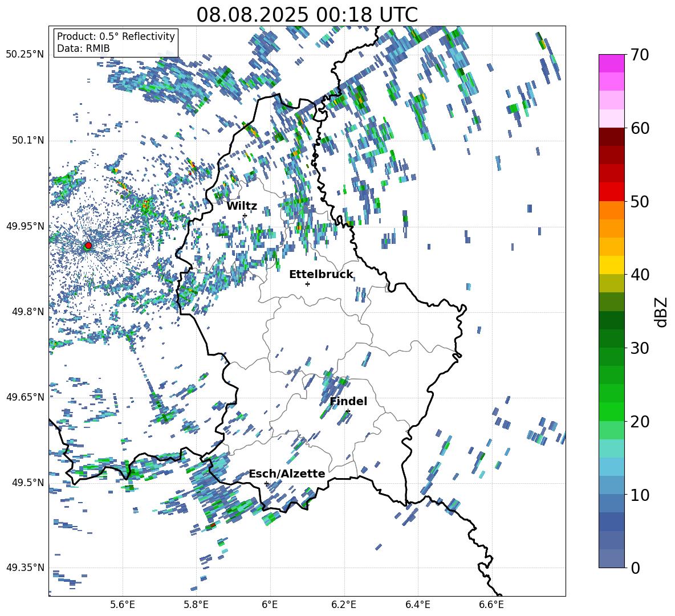Viewport: 675px width, 616px height.
Task: Click the 5.8°E longitude label
Action: (x=196, y=605)
